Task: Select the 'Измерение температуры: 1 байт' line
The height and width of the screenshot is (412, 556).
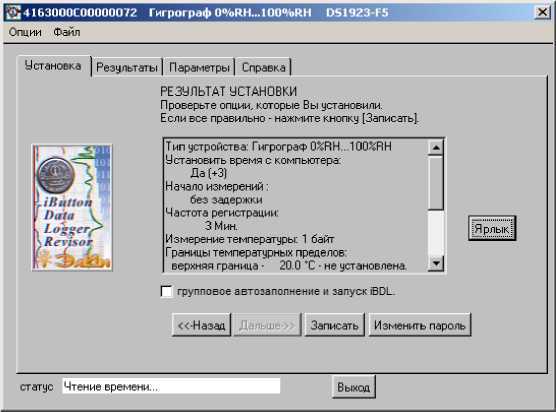Action: point(250,239)
